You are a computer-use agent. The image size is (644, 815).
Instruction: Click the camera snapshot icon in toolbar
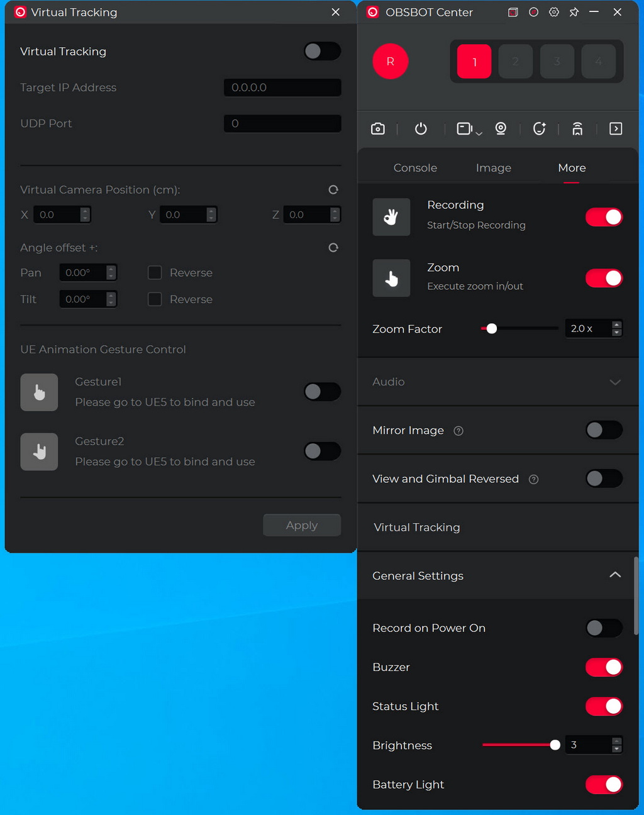[378, 129]
